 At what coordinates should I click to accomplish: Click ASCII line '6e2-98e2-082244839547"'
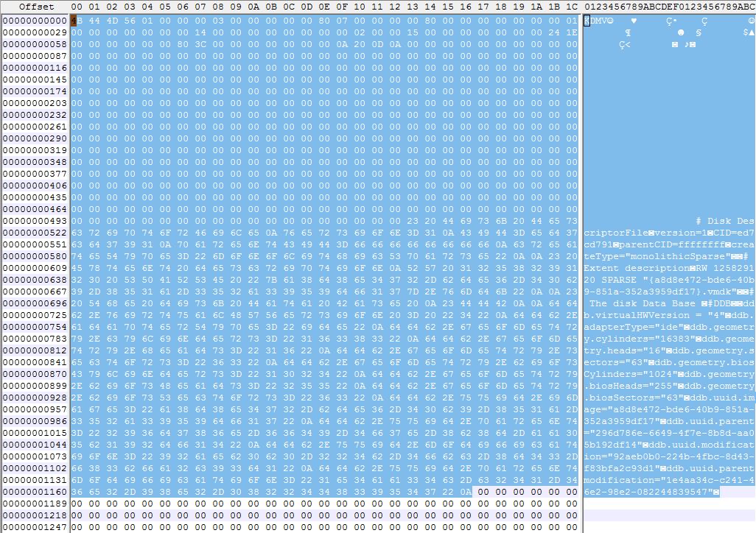coord(652,492)
